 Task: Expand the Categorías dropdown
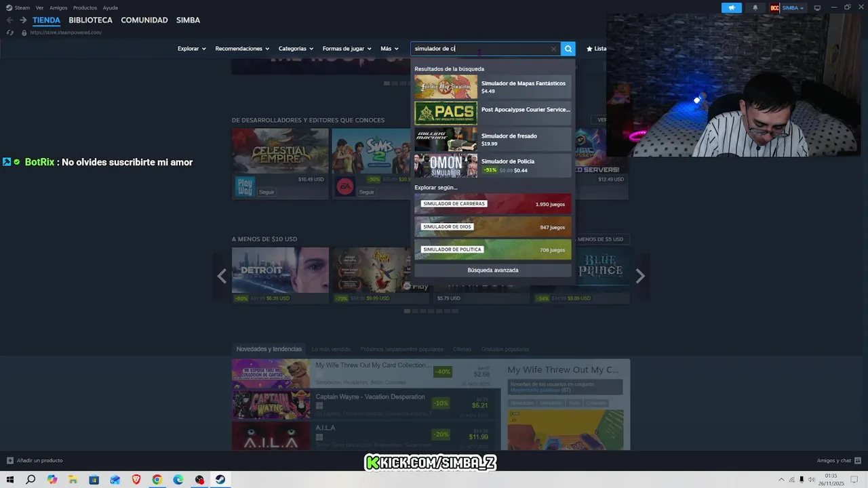(296, 49)
